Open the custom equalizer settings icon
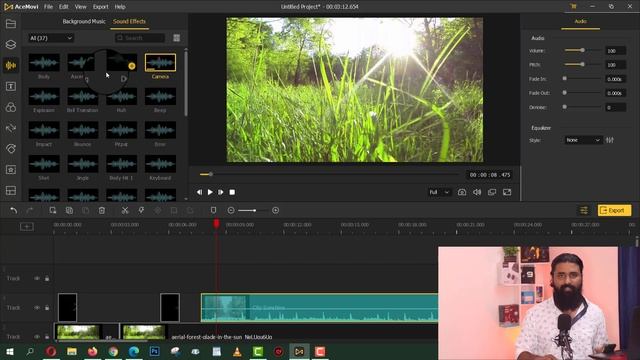 point(610,140)
